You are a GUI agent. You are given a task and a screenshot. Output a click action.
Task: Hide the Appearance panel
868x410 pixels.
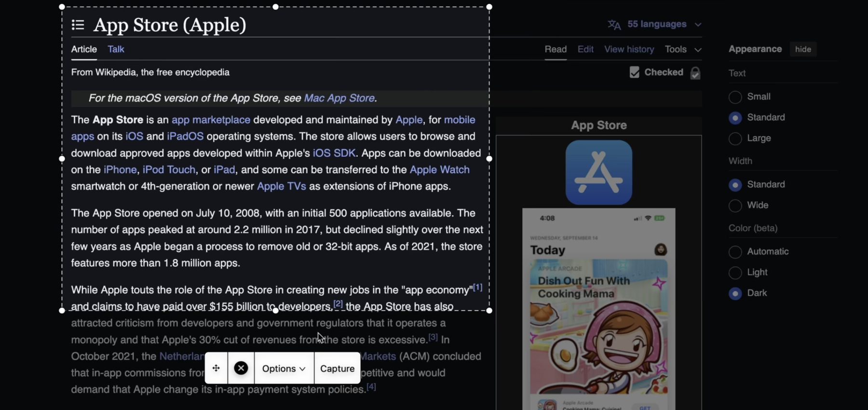click(x=803, y=49)
